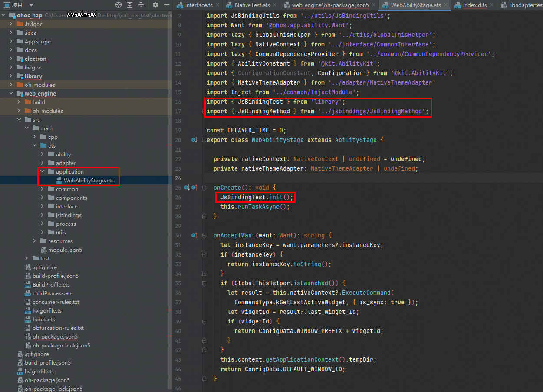Expand the electron module

click(x=12, y=59)
